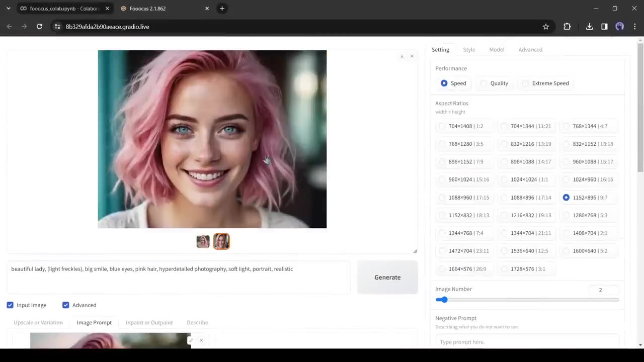644x362 pixels.
Task: Select the first gallery thumbnail
Action: [203, 242]
